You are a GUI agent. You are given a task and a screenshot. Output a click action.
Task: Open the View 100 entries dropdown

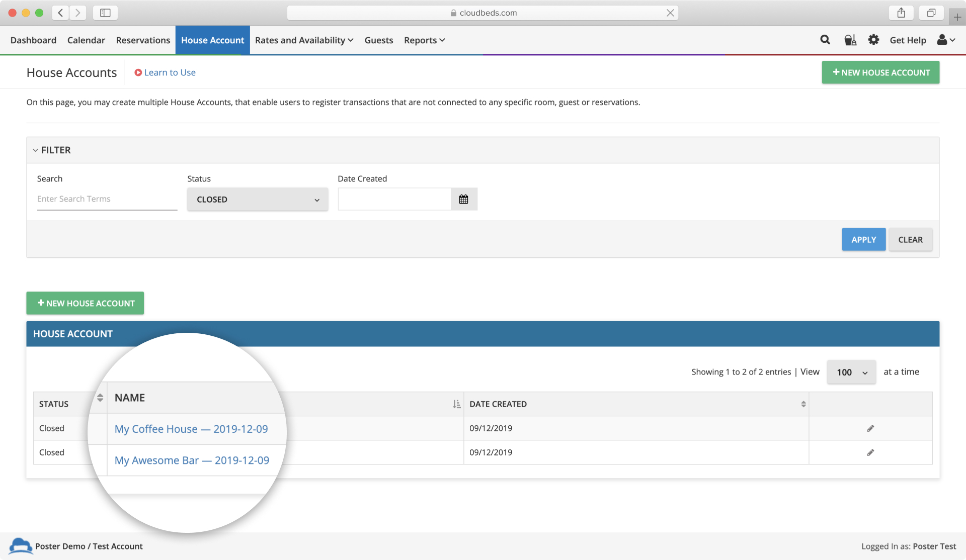click(x=851, y=372)
